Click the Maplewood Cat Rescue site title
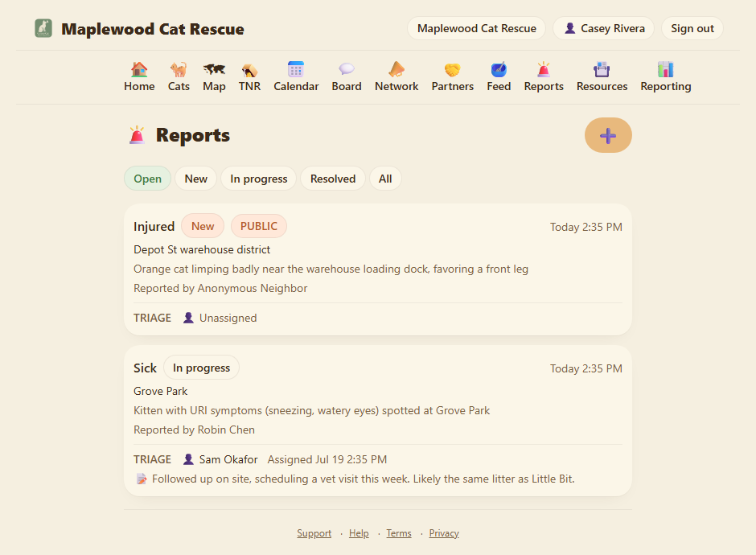Screen dimensions: 756x555 (152, 29)
